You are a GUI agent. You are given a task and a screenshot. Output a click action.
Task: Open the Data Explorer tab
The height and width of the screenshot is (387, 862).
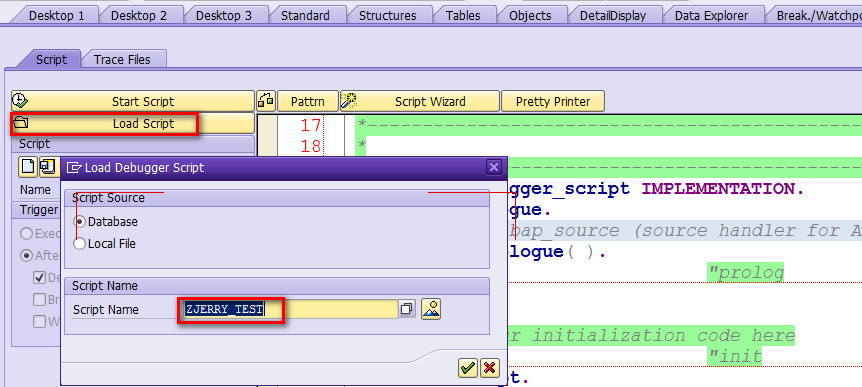click(711, 15)
